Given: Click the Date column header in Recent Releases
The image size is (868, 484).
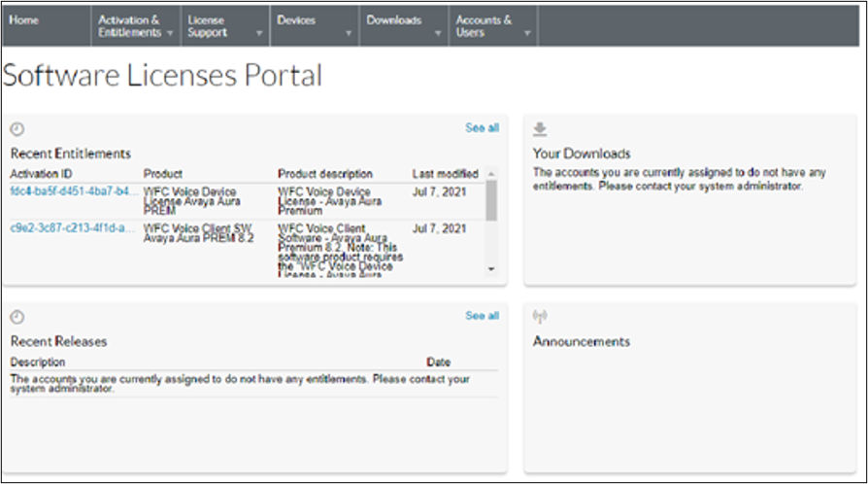Looking at the screenshot, I should 439,363.
